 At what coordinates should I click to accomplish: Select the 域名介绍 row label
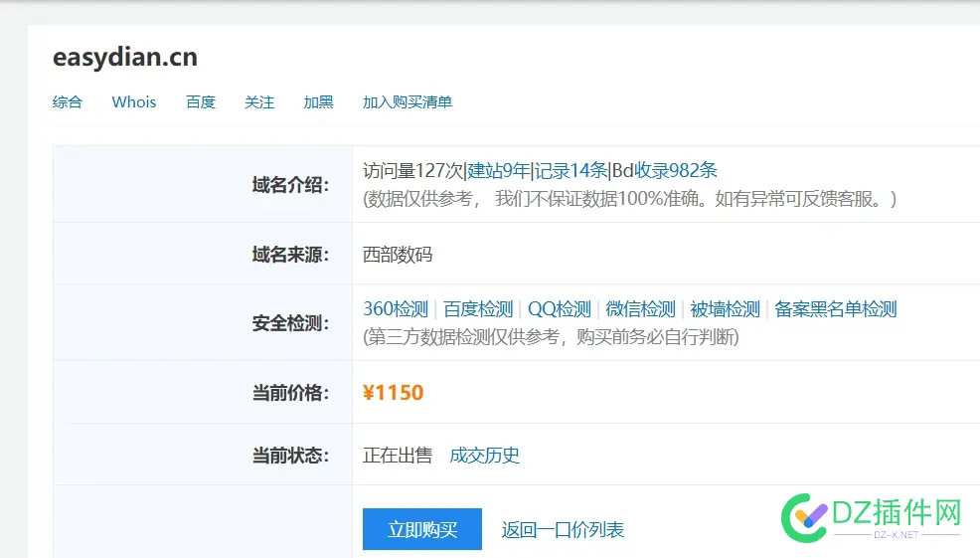click(290, 185)
